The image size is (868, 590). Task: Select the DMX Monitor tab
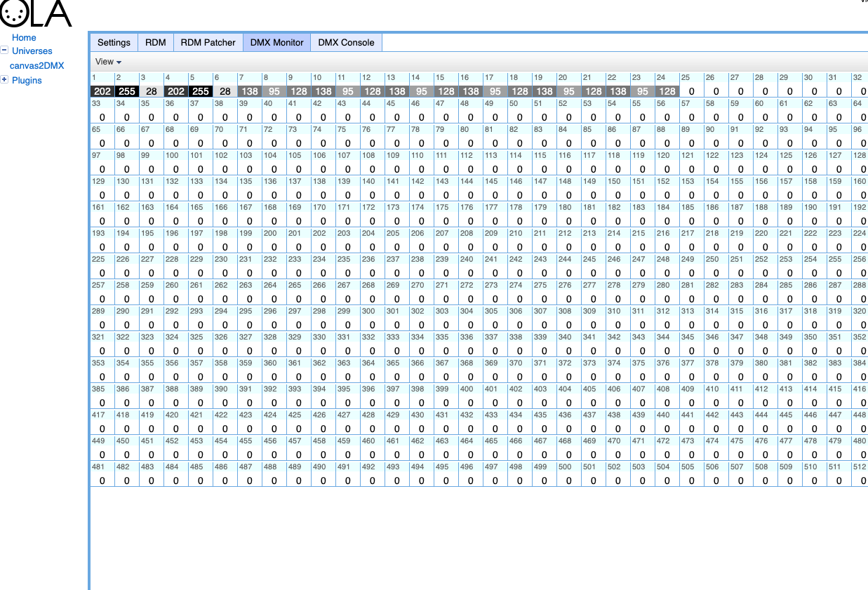[277, 42]
